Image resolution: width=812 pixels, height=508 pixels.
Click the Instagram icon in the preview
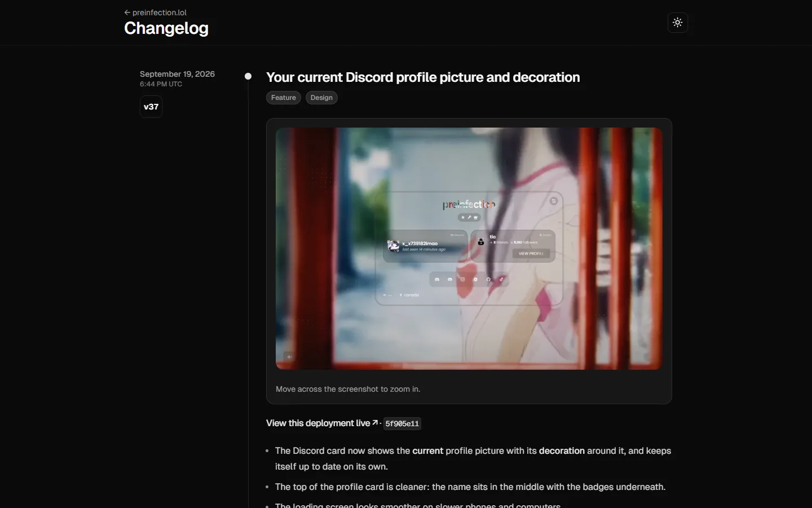(x=462, y=279)
